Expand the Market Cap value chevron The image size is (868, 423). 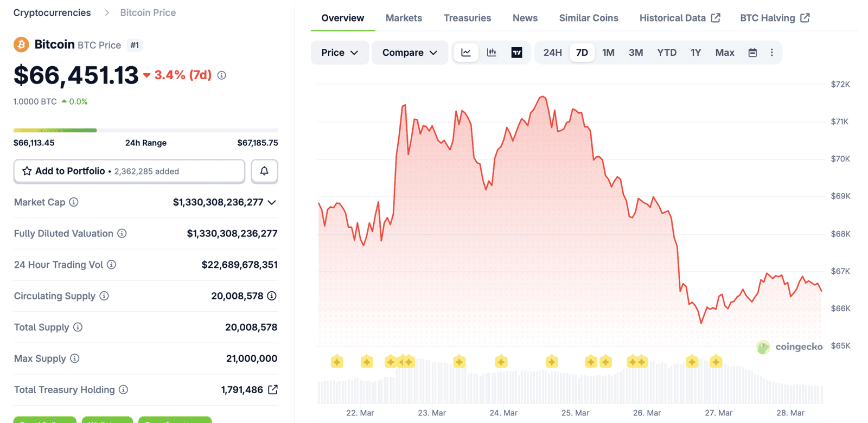click(x=272, y=202)
